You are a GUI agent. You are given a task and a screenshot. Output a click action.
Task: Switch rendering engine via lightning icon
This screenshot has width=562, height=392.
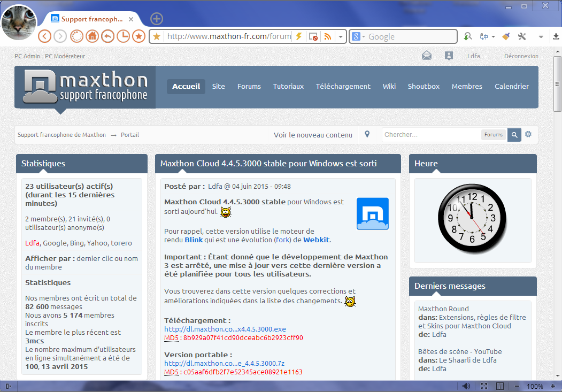[x=298, y=36]
